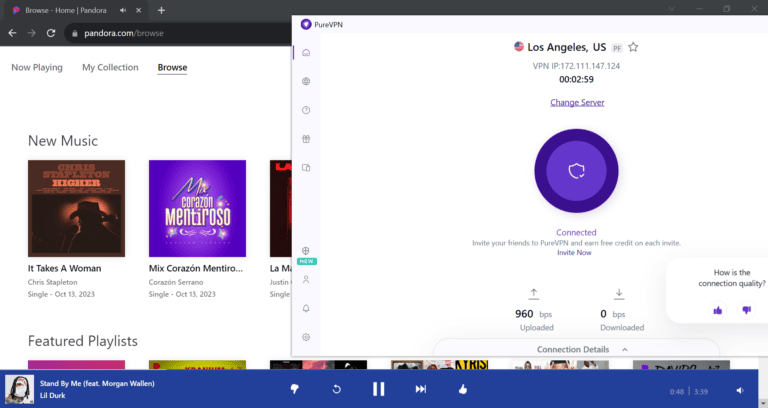Viewport: 768px width, 408px height.
Task: Click the Change Server link
Action: (x=577, y=102)
